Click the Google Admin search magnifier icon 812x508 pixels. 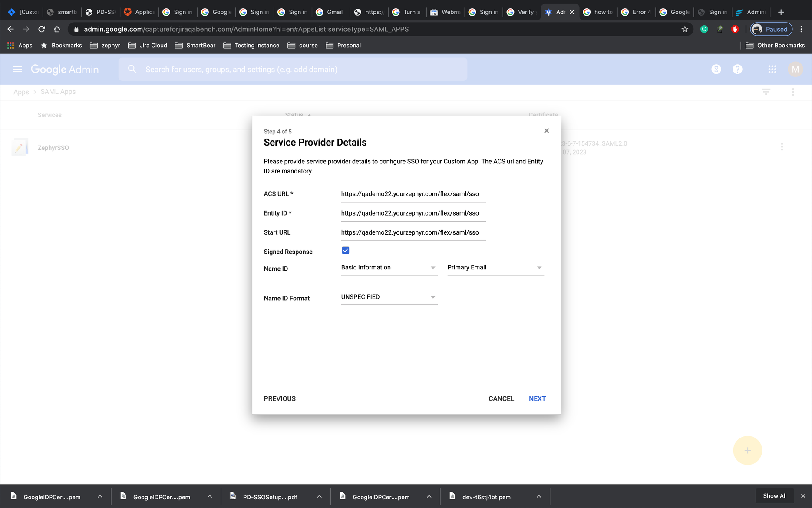pos(132,69)
